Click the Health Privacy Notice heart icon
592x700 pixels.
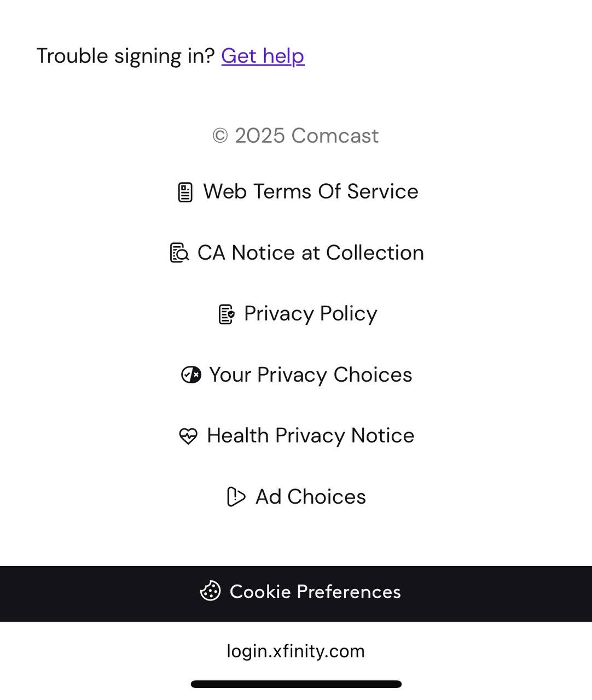point(188,436)
